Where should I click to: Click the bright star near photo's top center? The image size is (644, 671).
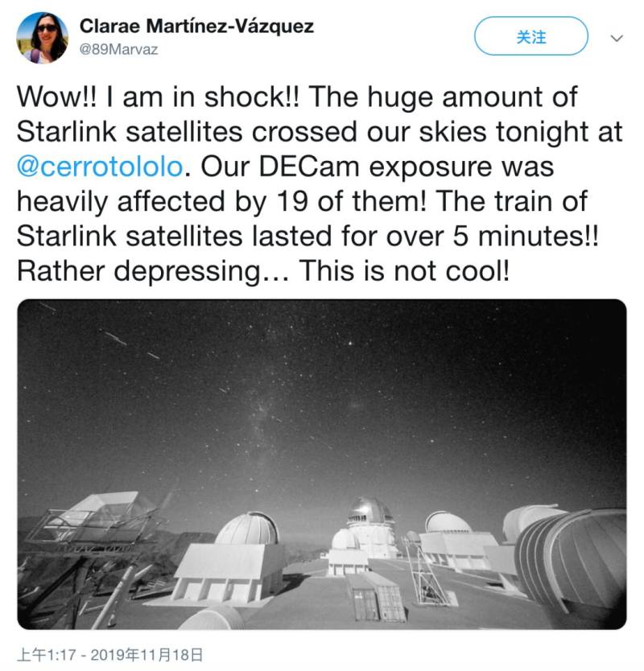pyautogui.click(x=351, y=343)
